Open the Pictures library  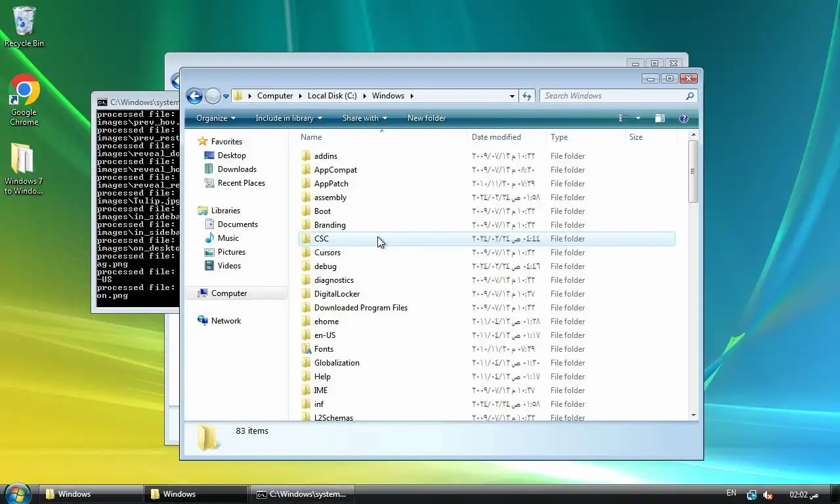coord(231,252)
